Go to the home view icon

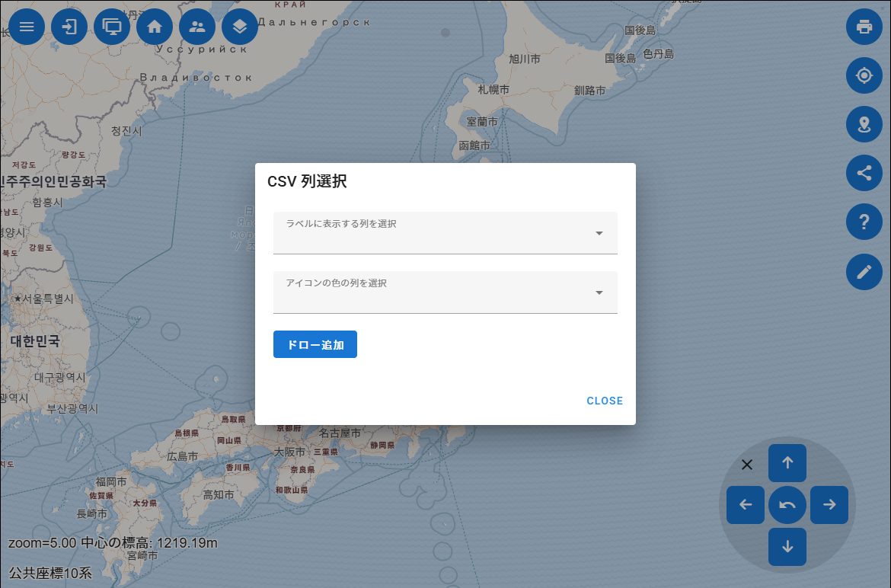[x=155, y=27]
